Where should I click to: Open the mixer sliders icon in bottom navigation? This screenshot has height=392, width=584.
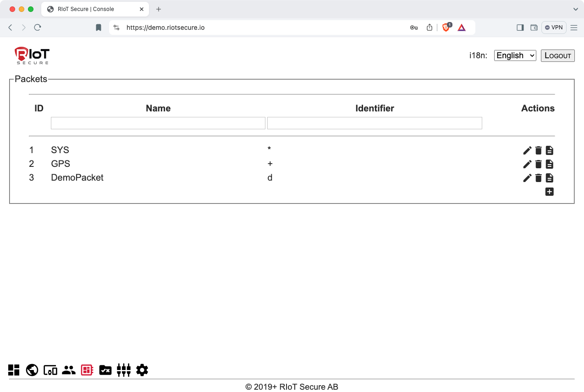coord(124,370)
